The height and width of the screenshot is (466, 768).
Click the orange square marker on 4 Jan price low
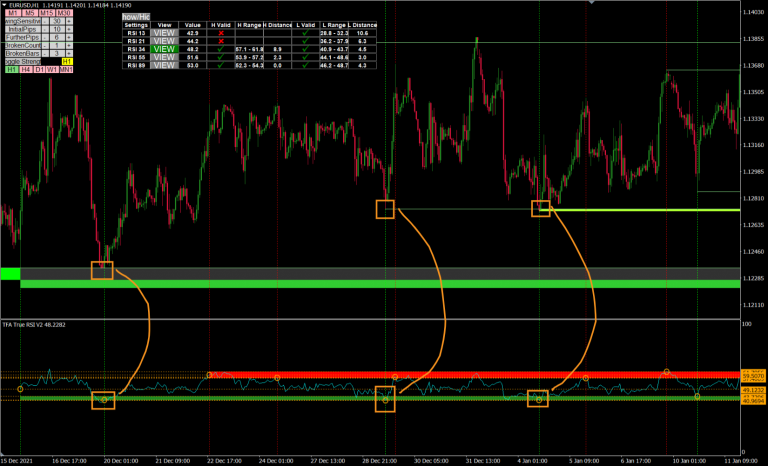(x=541, y=208)
